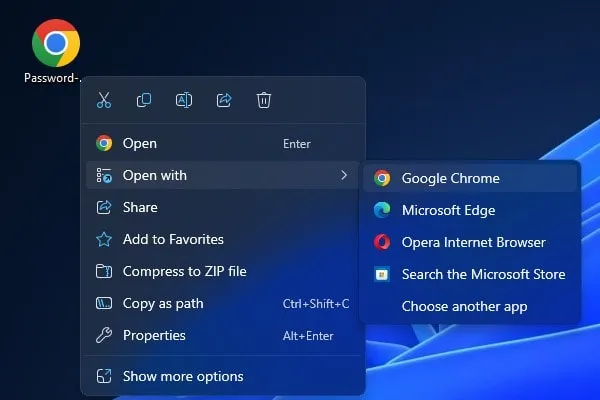Open Properties from the context menu
This screenshot has height=400, width=600.
(x=223, y=336)
